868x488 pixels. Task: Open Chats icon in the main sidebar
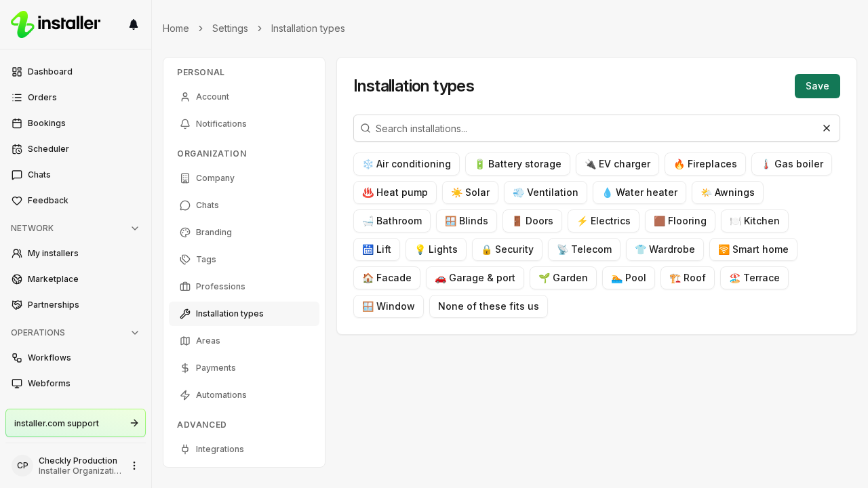click(x=17, y=175)
